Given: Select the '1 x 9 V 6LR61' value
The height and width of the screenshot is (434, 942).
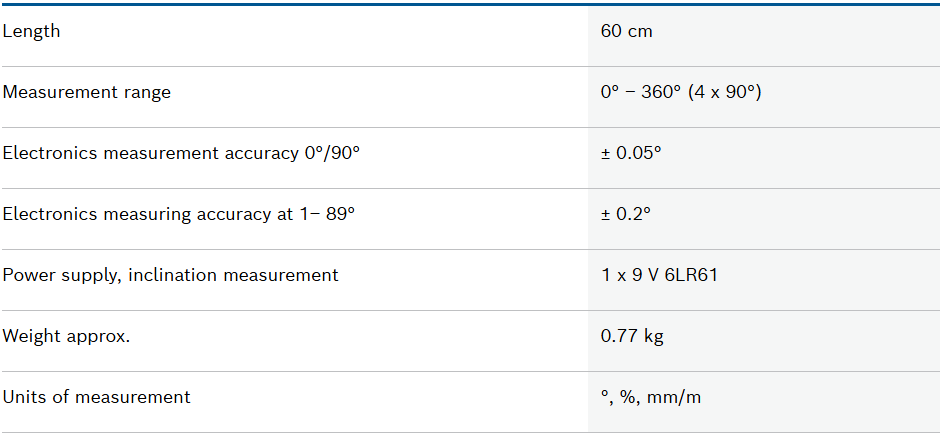Looking at the screenshot, I should 659,275.
